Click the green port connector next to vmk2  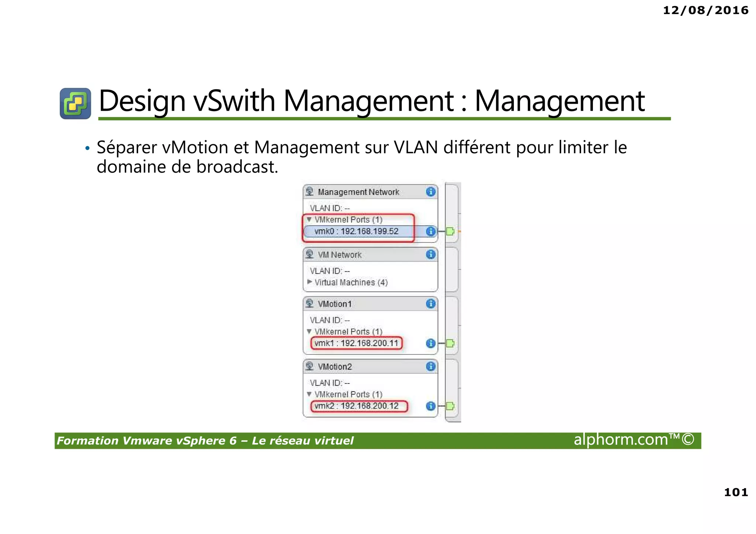click(x=450, y=406)
